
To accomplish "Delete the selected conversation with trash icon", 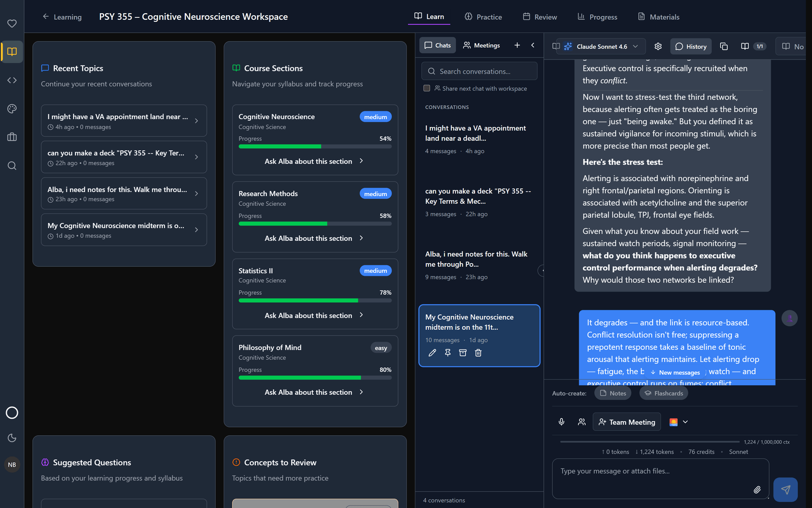I will tap(478, 353).
